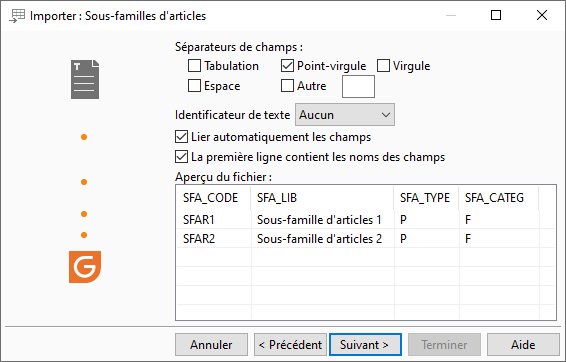Select the SFAR1 row in file preview
The width and height of the screenshot is (566, 362).
365,219
